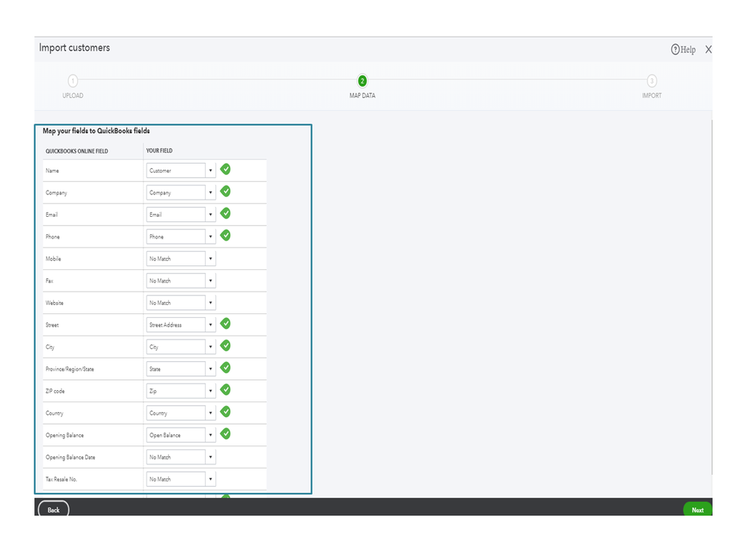Click the Import customers title
The height and width of the screenshot is (560, 747).
click(74, 48)
